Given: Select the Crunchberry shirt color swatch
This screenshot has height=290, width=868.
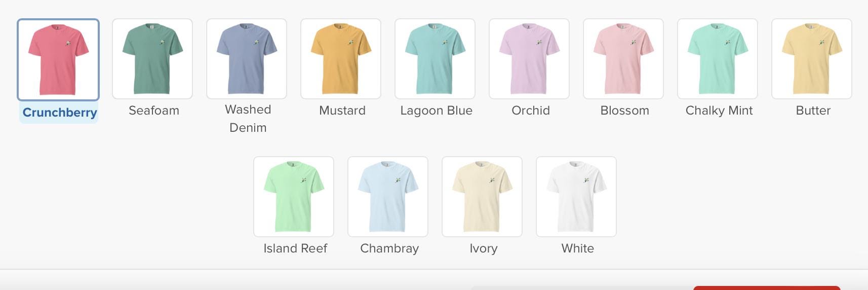Looking at the screenshot, I should [58, 60].
